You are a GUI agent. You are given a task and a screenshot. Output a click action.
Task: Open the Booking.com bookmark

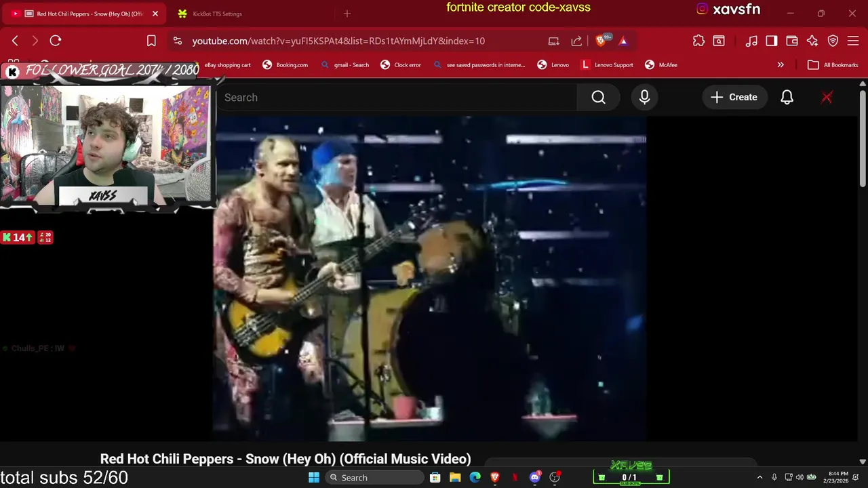285,65
